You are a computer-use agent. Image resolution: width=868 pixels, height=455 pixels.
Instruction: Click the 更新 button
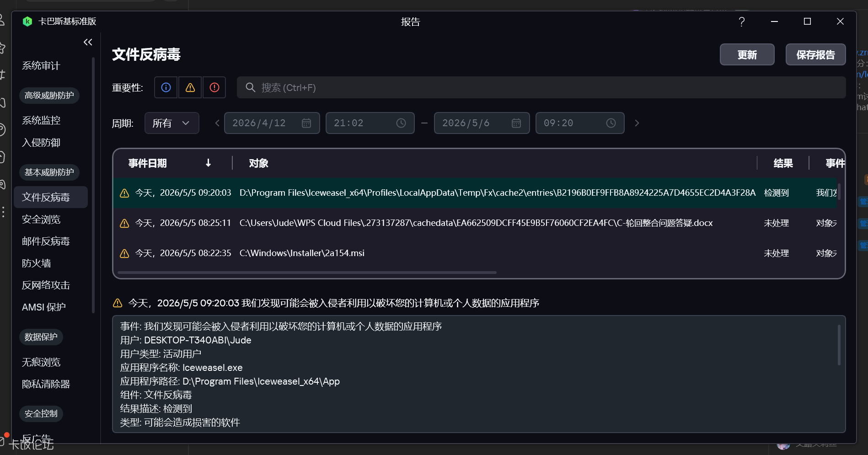(x=747, y=55)
